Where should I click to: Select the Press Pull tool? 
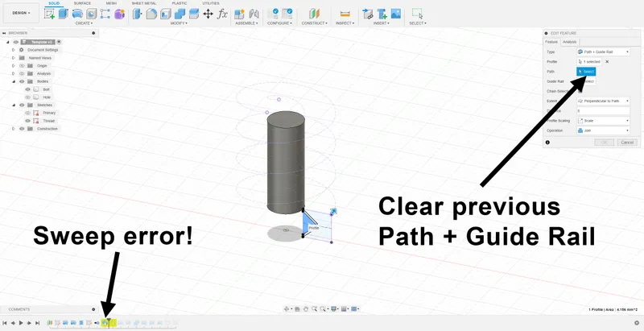[x=137, y=14]
